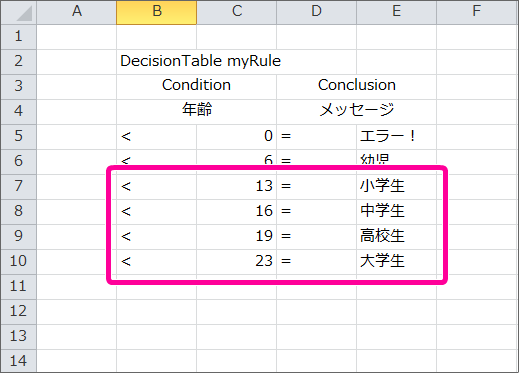Click the DecisionTable myRule cell
The height and width of the screenshot is (373, 519).
click(157, 62)
